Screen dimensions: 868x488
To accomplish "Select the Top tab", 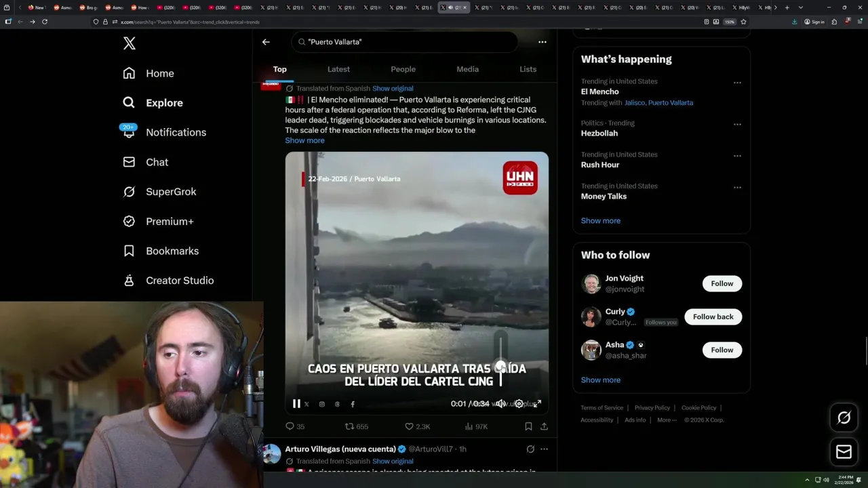I will [x=280, y=69].
